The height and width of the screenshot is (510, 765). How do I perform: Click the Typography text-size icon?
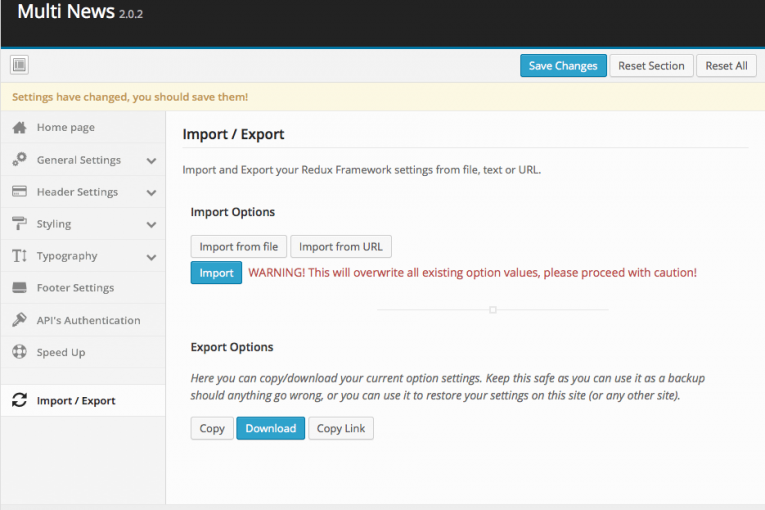coord(20,256)
